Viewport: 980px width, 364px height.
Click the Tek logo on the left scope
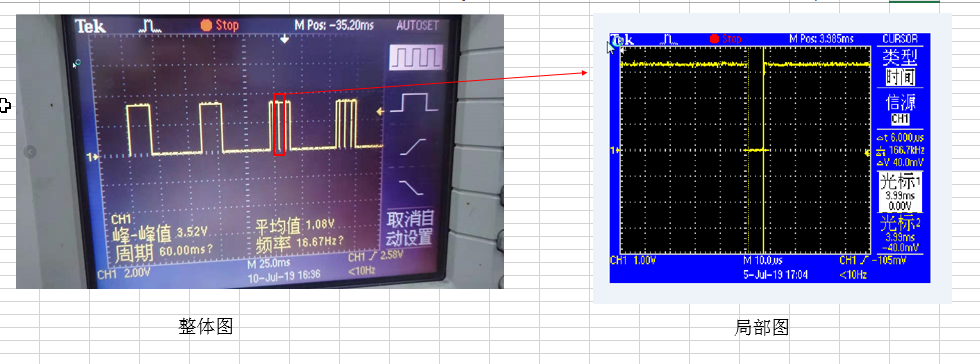click(90, 26)
